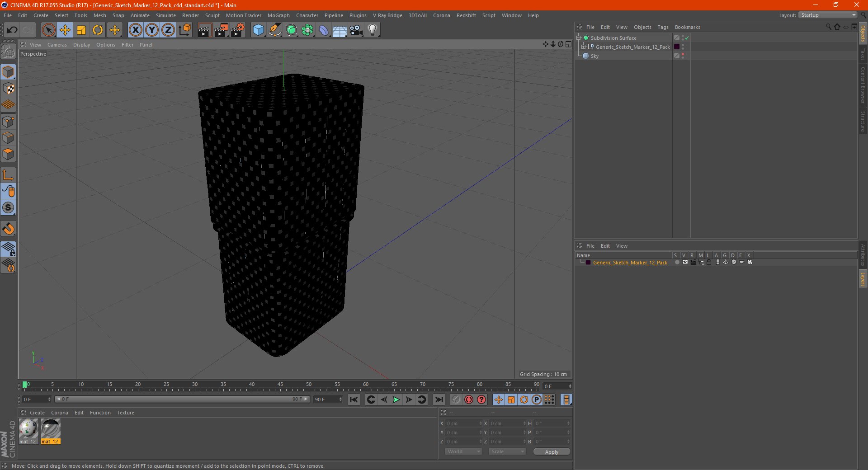
Task: Click the Render View clapperboard icon
Action: (x=204, y=30)
